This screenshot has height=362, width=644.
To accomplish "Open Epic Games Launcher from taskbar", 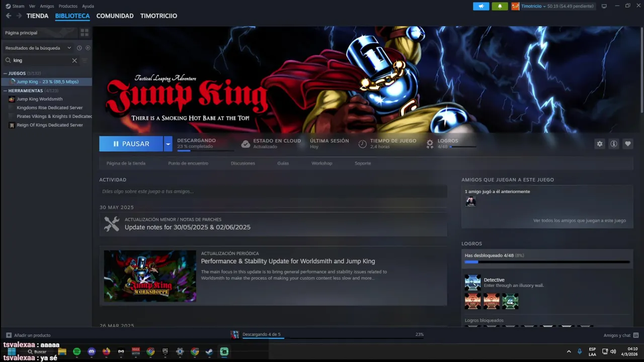I will [165, 352].
